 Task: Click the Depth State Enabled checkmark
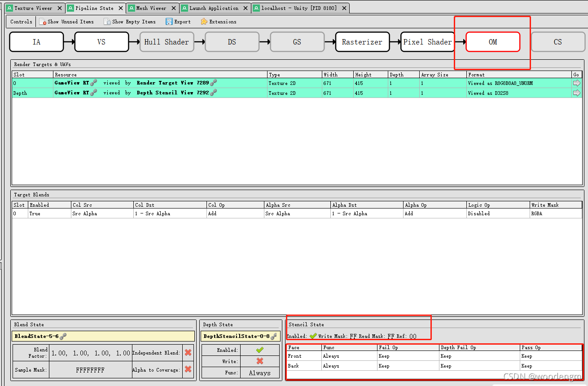pos(259,350)
